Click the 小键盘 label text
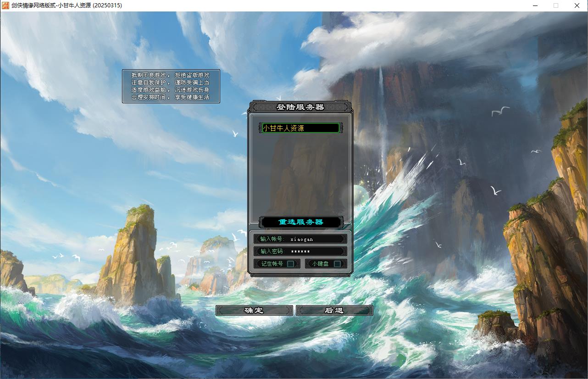The image size is (588, 379). [320, 264]
